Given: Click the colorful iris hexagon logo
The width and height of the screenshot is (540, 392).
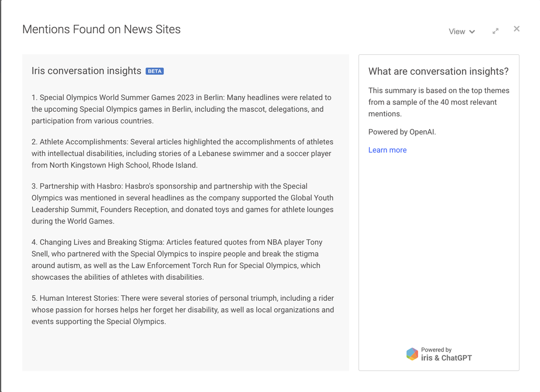Looking at the screenshot, I should [412, 354].
